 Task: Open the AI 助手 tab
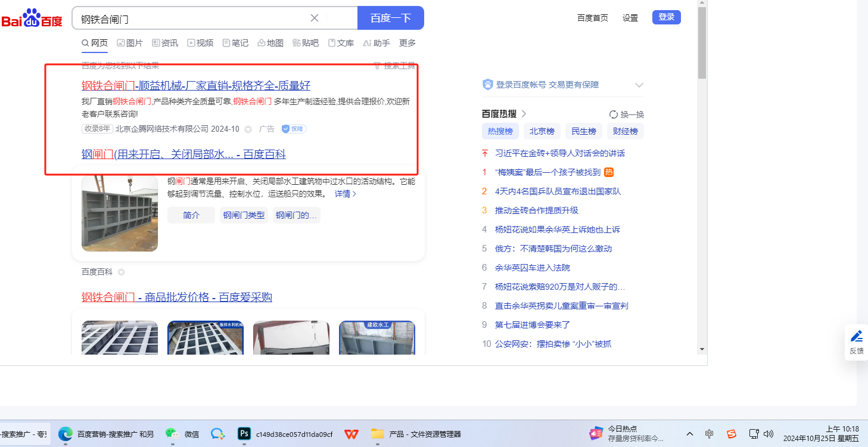377,43
